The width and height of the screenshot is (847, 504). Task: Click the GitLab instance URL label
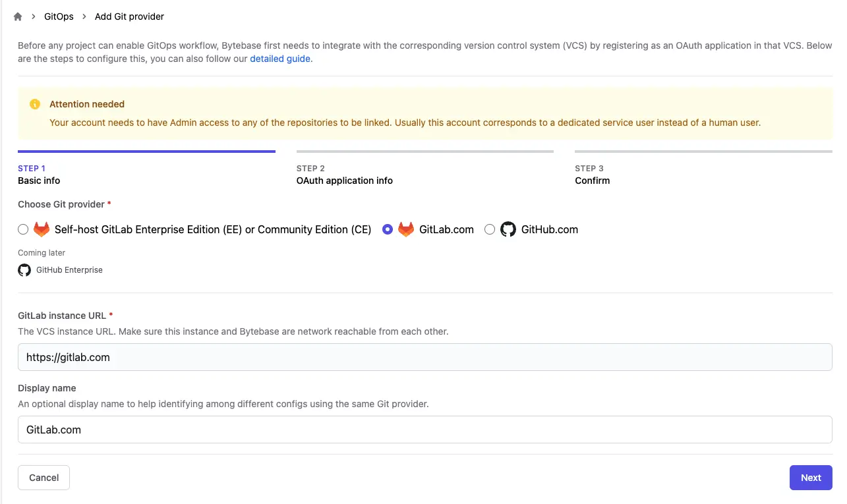62,316
